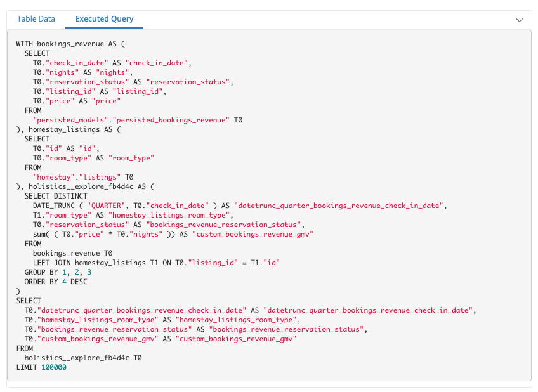This screenshot has width=538, height=392.
Task: Click the final FROM holistics__explore_fb4d4c T0 line
Action: pyautogui.click(x=82, y=358)
